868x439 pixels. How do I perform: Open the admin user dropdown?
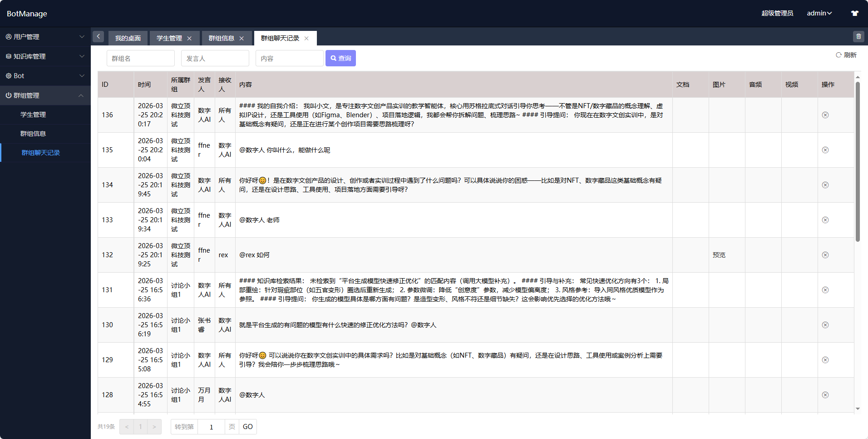819,13
